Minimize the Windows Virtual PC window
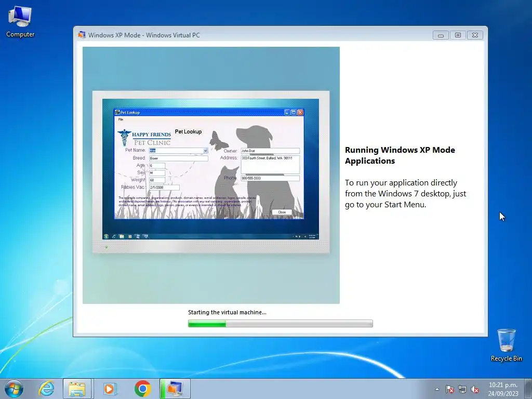The height and width of the screenshot is (399, 532). (441, 35)
